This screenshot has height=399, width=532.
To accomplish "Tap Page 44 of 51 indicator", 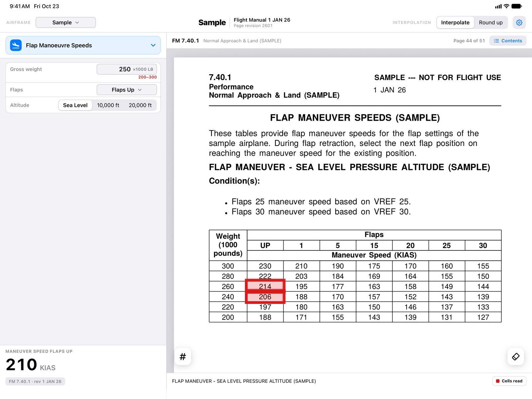I will pos(469,41).
